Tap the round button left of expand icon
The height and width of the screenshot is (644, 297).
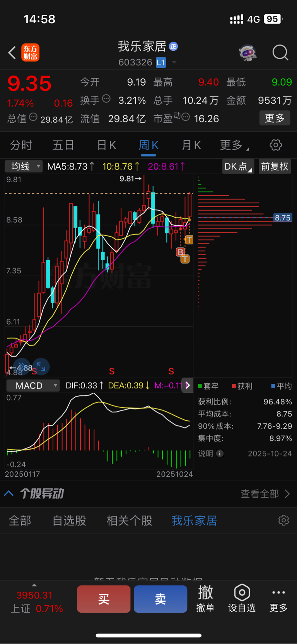click(22, 366)
